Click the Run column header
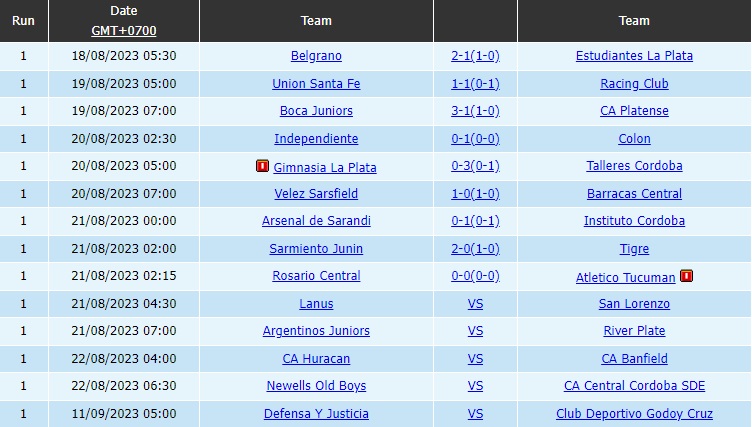This screenshot has height=427, width=752. click(24, 20)
